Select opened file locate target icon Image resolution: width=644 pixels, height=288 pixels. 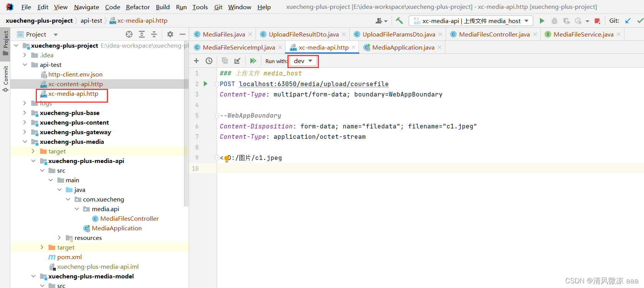129,34
